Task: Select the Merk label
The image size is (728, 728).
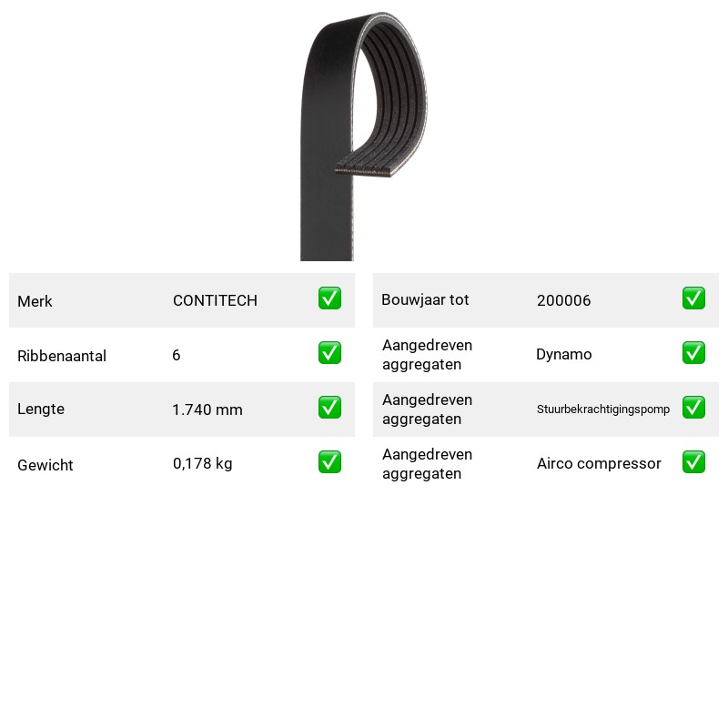Action: [35, 301]
